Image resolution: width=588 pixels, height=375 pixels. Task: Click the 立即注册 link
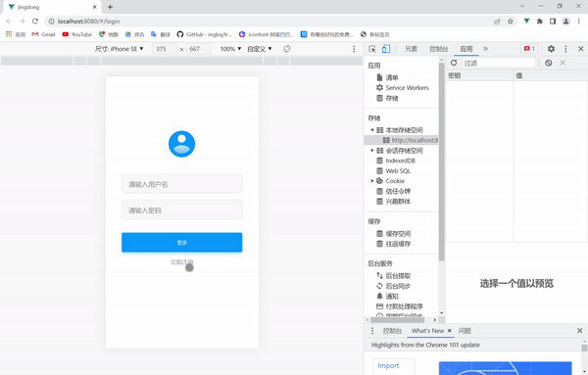182,262
